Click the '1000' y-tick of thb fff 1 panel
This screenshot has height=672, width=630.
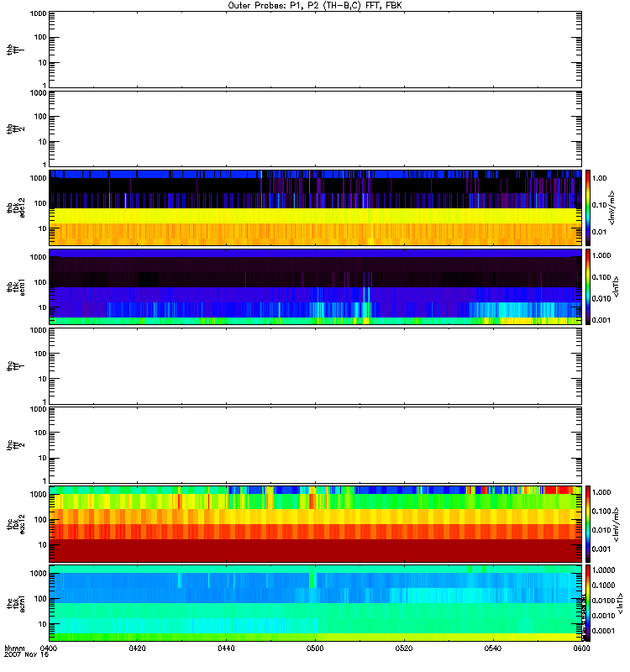38,13
